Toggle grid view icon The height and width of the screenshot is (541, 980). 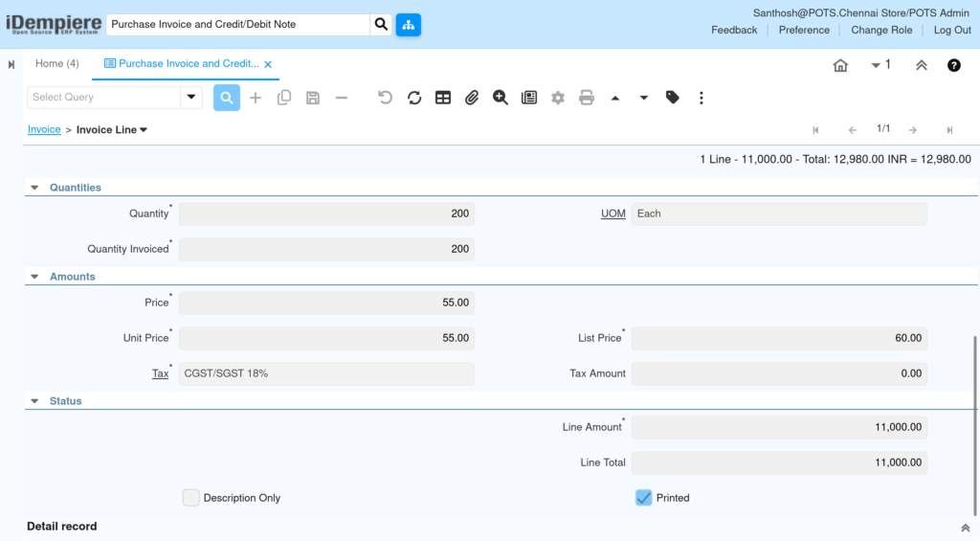pyautogui.click(x=443, y=98)
